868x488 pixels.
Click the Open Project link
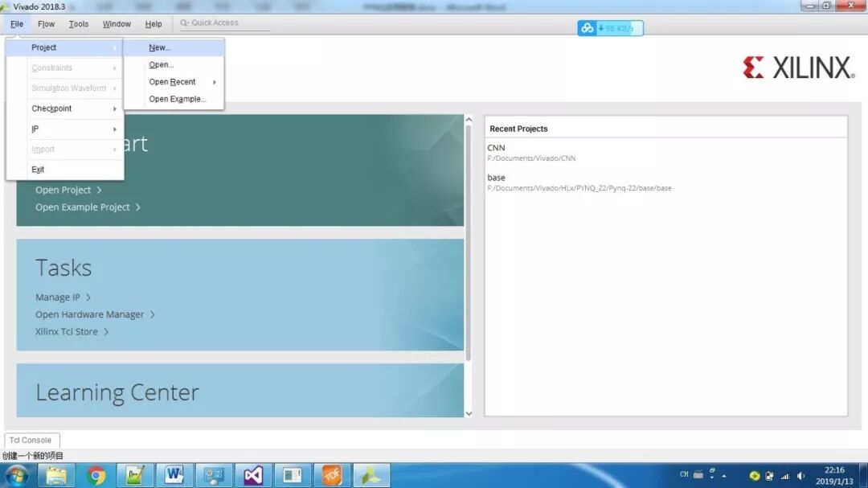[68, 190]
